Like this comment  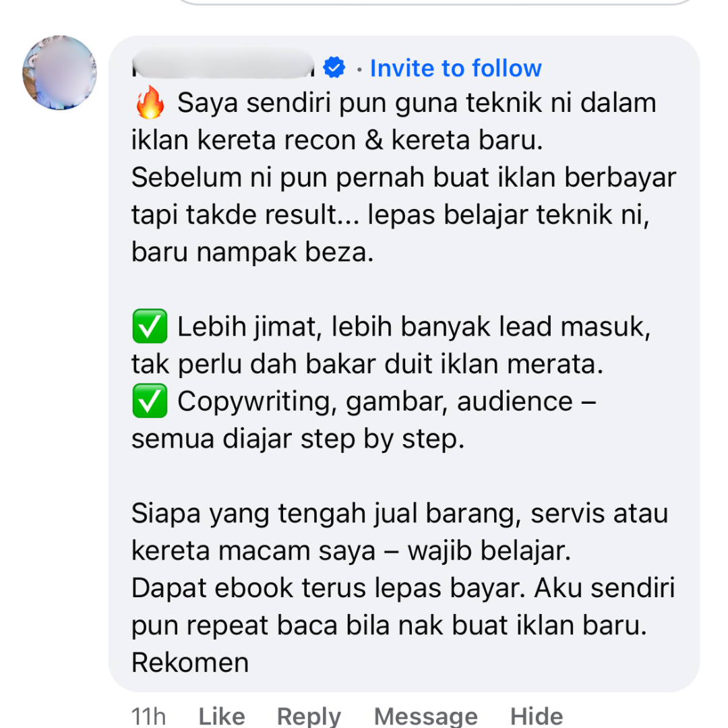tap(222, 717)
